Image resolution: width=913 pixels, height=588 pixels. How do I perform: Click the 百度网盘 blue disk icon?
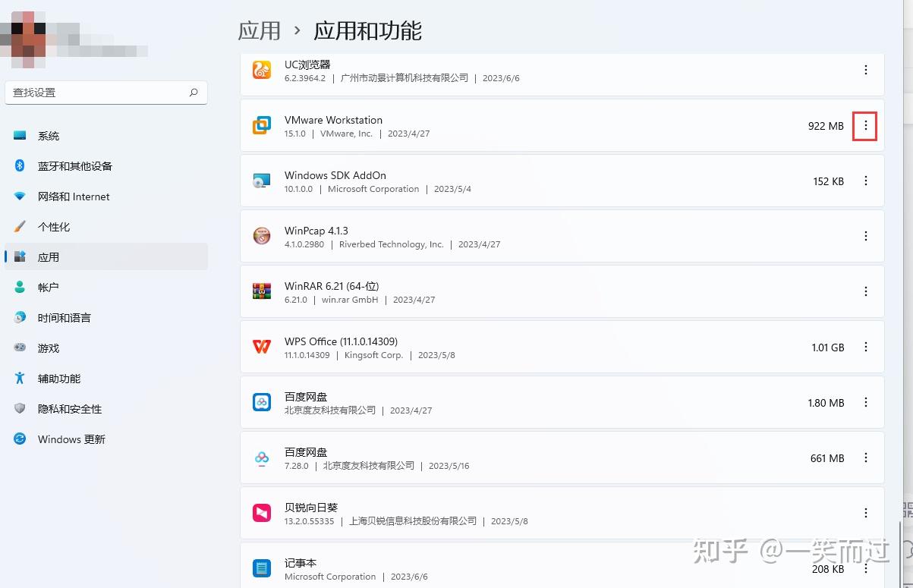point(262,402)
